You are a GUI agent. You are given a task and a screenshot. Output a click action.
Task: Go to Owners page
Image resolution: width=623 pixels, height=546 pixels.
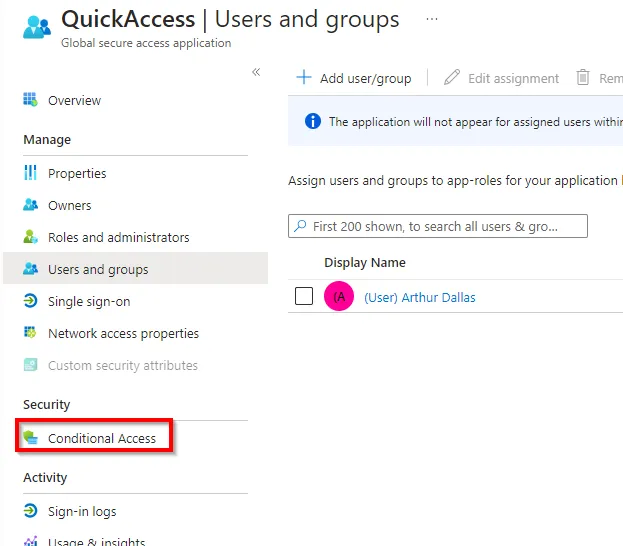(x=70, y=205)
